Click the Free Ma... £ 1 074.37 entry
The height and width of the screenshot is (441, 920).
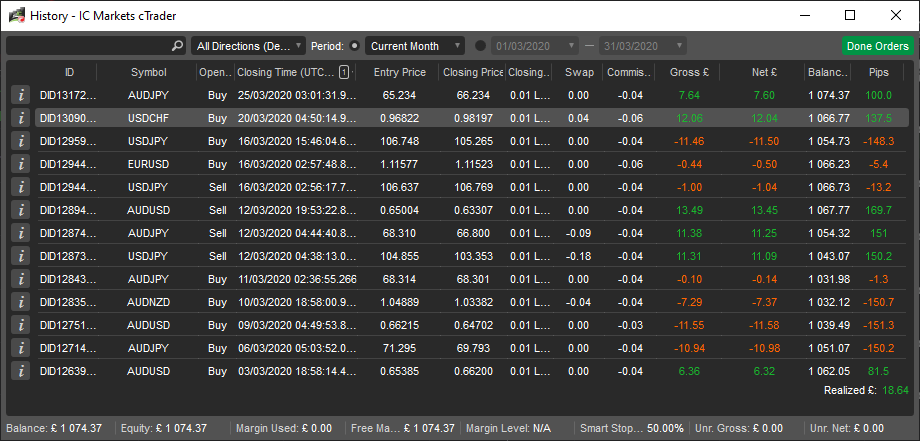[x=402, y=428]
